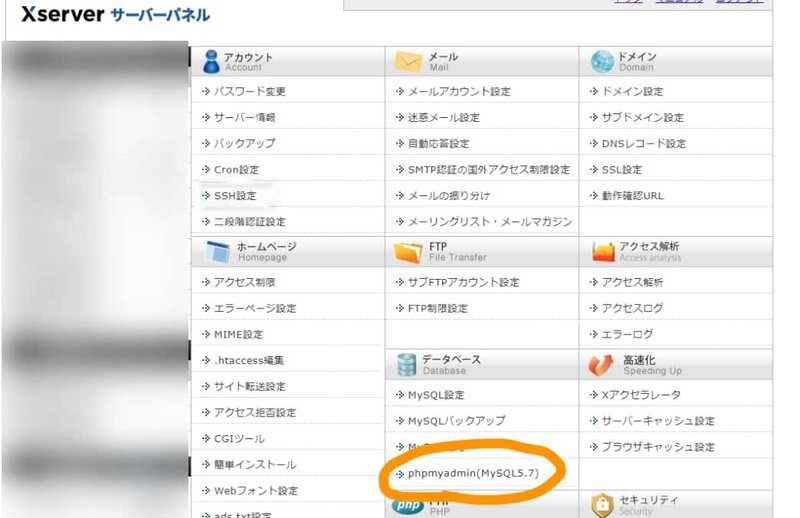Open 二段階認証設定 link
Image resolution: width=800 pixels, height=518 pixels.
pyautogui.click(x=249, y=221)
